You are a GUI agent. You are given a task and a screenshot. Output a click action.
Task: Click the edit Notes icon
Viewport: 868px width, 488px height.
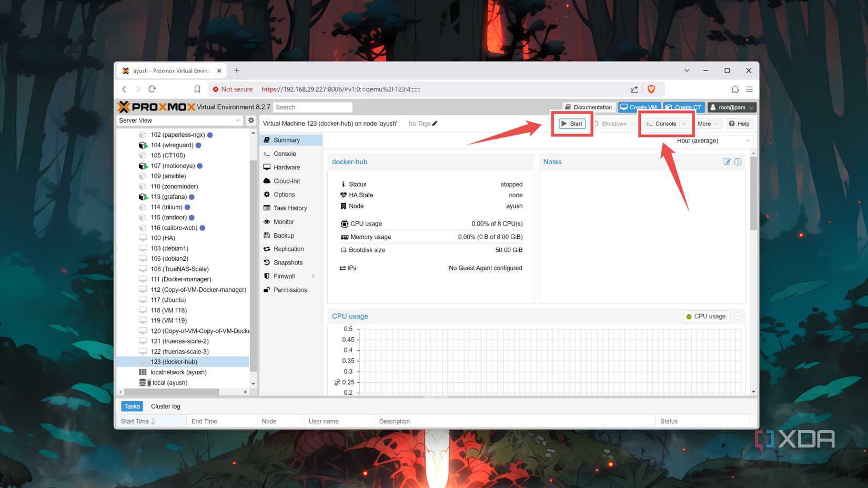(x=727, y=162)
